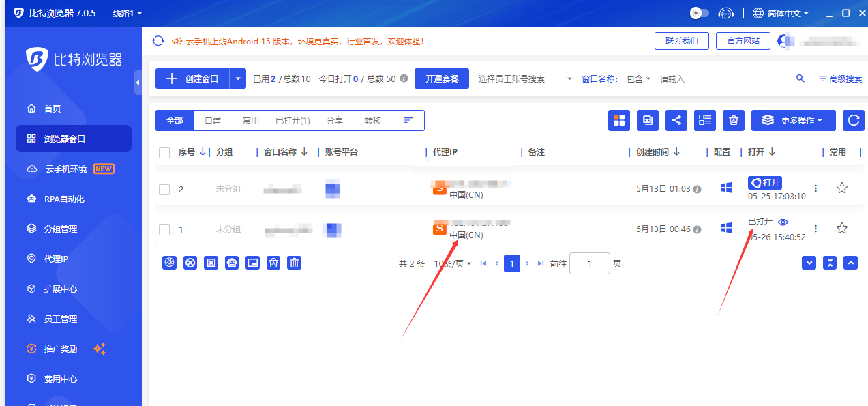Screen dimensions: 868x406
Task: Toggle the eye icon next to 已打开
Action: [782, 222]
